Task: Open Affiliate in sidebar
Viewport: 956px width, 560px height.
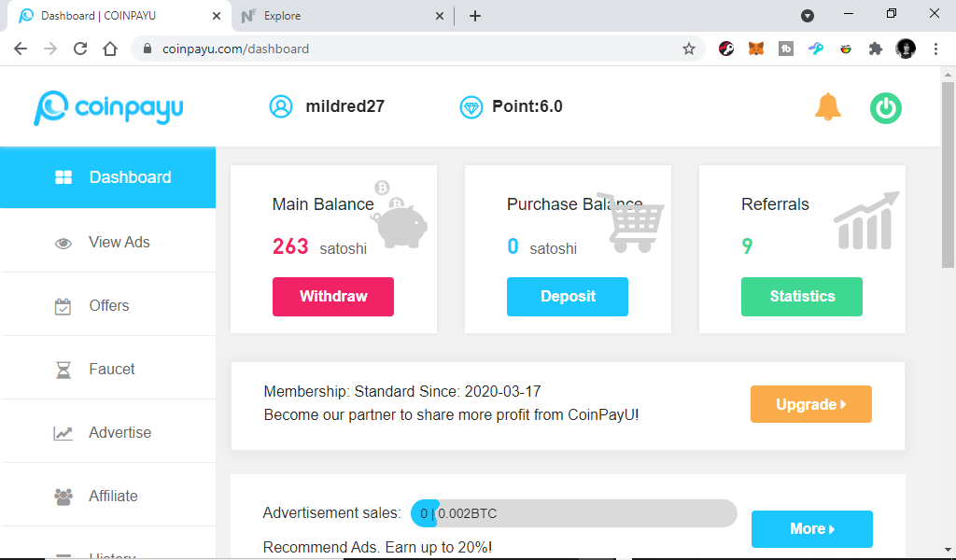Action: (108, 496)
